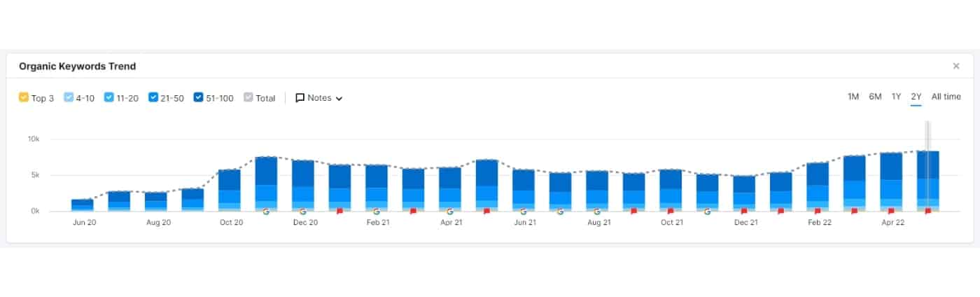
Task: Show All time data range
Action: [946, 97]
